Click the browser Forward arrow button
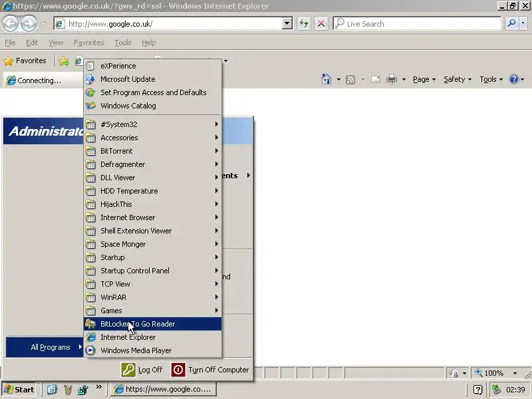Screen dimensions: 532x399 click(x=29, y=24)
